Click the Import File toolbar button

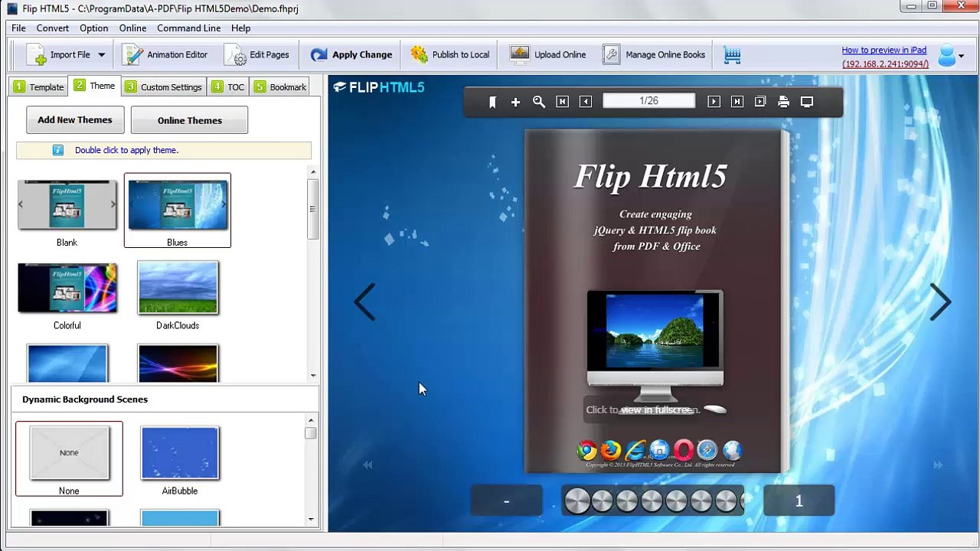point(59,55)
